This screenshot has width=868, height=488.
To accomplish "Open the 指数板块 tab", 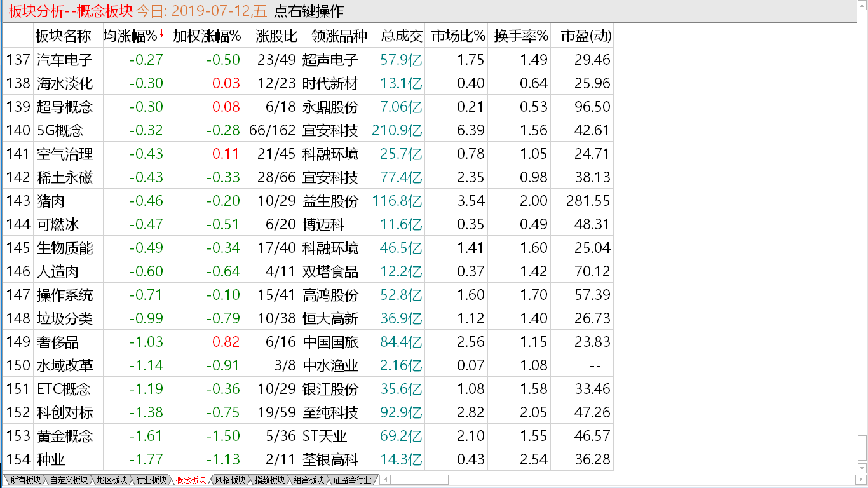I will [x=269, y=480].
